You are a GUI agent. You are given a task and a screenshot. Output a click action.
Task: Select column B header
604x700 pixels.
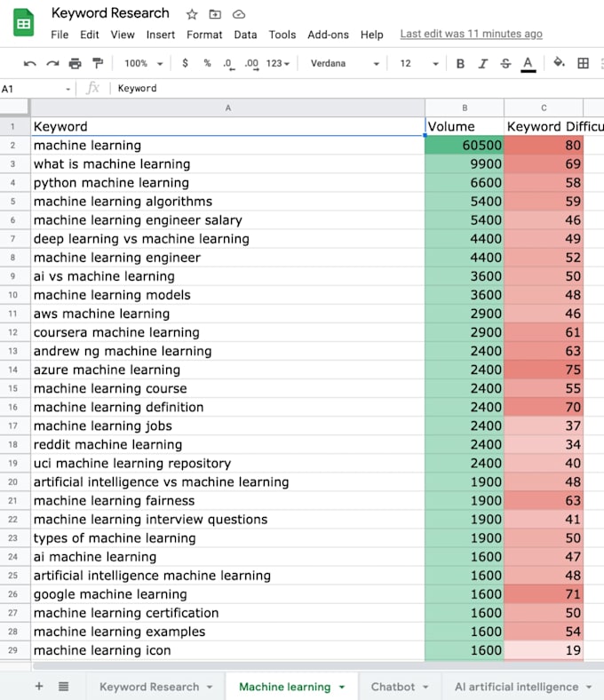pyautogui.click(x=465, y=108)
